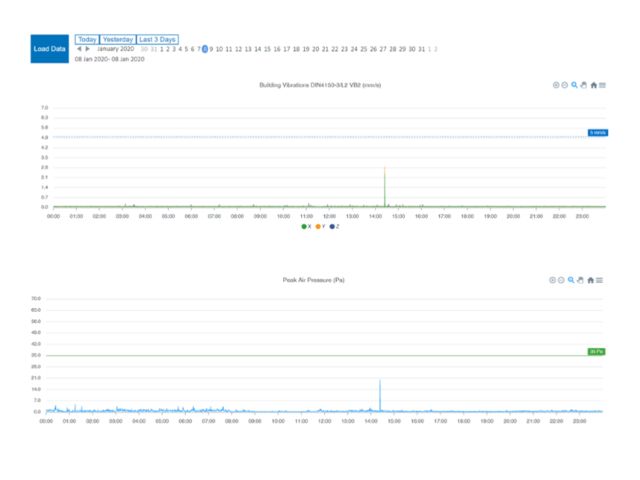
Task: Select the magnifier zoom tool on vibrations chart
Action: [574, 85]
